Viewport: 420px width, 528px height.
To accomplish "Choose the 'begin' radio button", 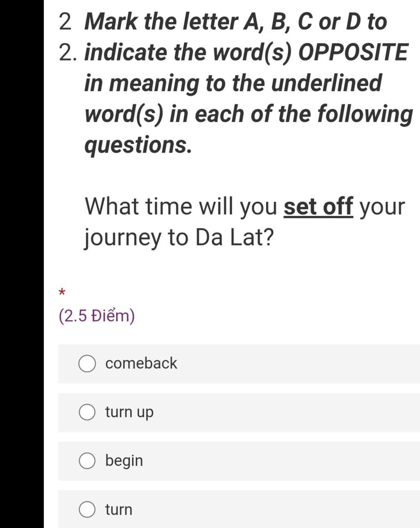I will click(x=87, y=461).
